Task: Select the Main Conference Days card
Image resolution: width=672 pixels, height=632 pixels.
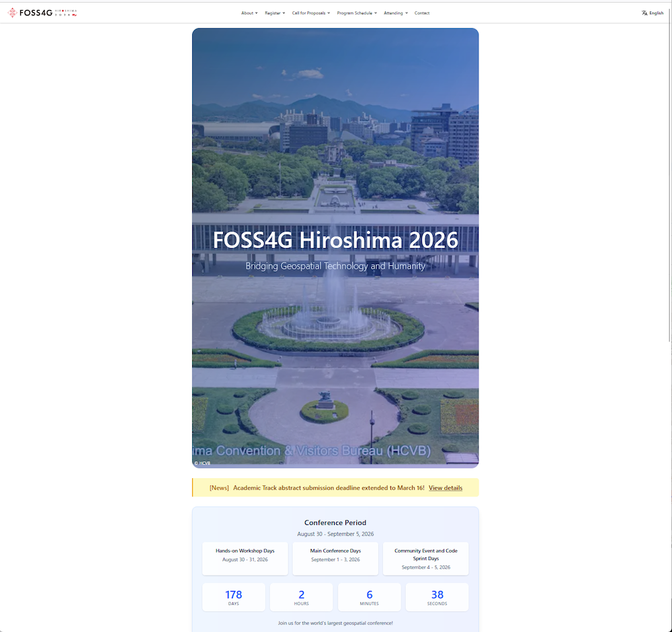Action: pyautogui.click(x=335, y=558)
